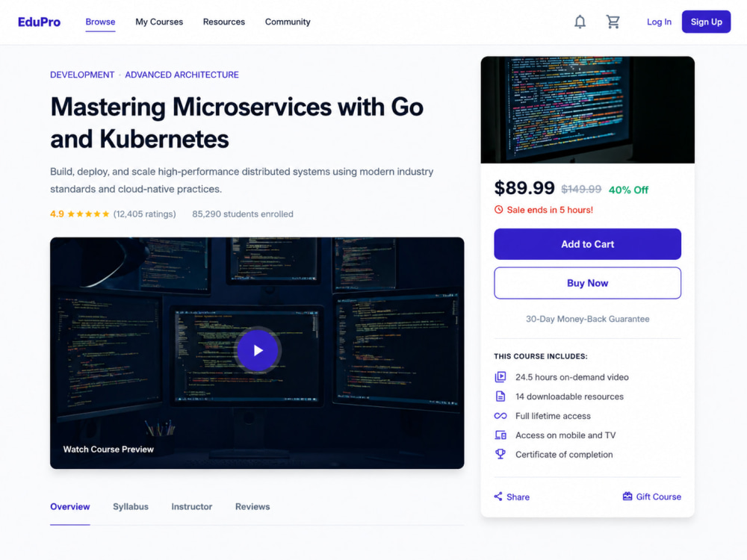
Task: Click 24.5 hours on-demand video text
Action: (571, 377)
